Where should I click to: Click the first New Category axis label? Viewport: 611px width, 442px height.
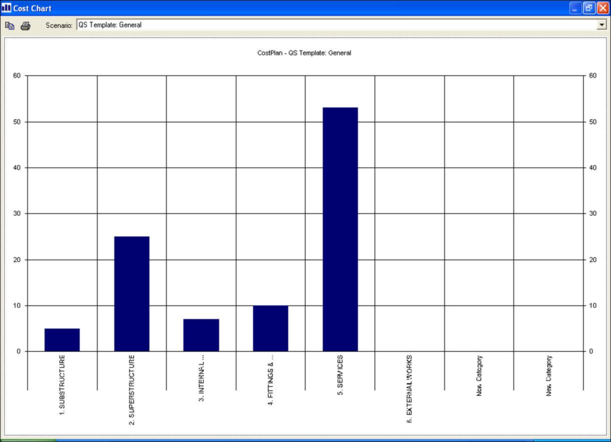click(x=479, y=376)
